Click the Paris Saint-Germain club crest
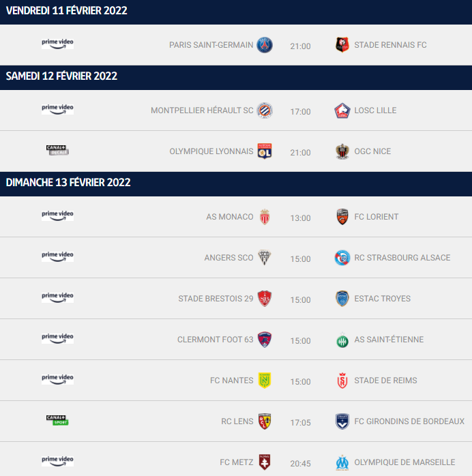The width and height of the screenshot is (472, 476). (x=265, y=45)
